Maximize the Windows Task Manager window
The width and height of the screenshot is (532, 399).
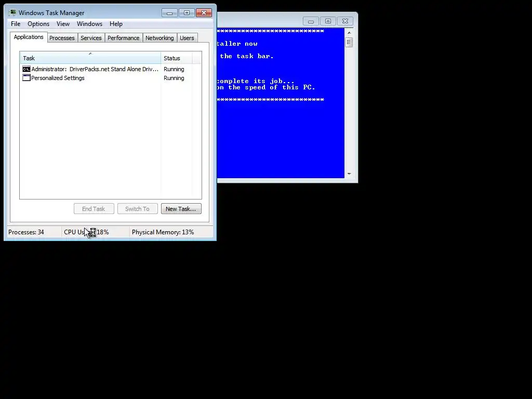[187, 13]
